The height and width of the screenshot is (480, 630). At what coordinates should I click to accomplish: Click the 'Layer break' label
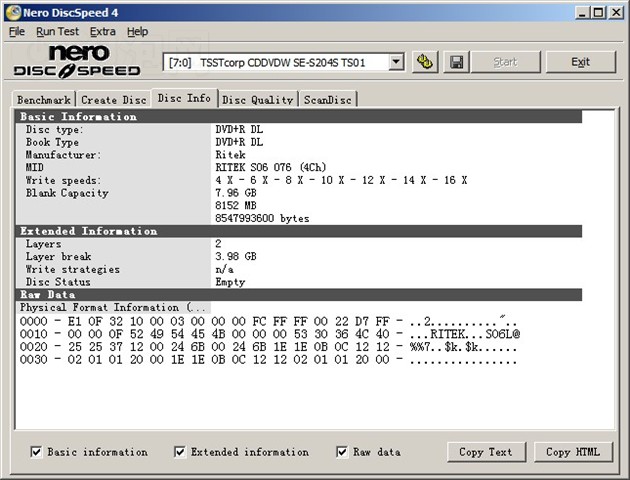coord(59,256)
